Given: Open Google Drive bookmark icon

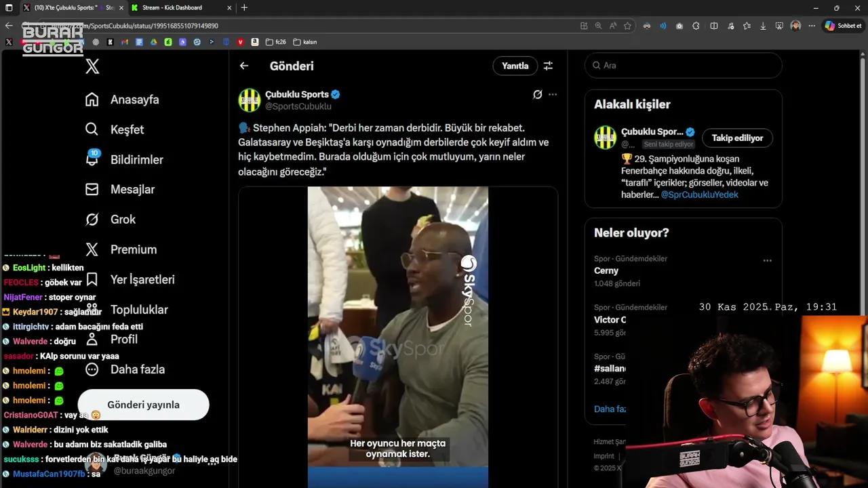Looking at the screenshot, I should click(154, 42).
